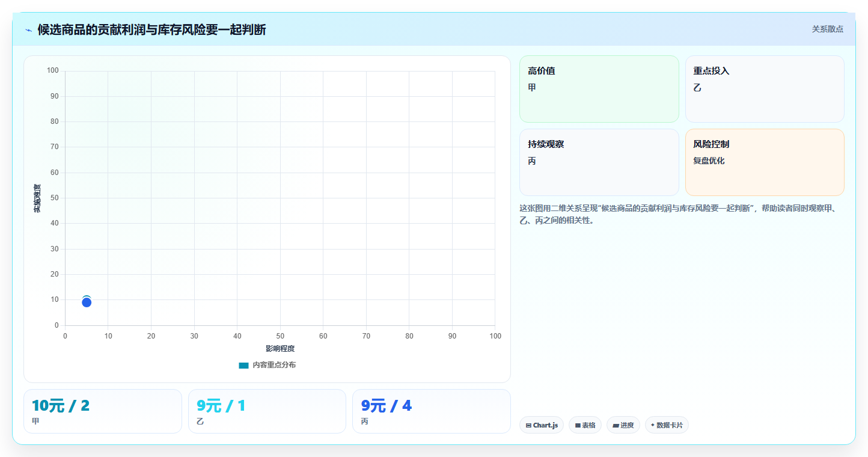The image size is (868, 457).
Task: Select the 数据卡片 chip
Action: pyautogui.click(x=667, y=425)
